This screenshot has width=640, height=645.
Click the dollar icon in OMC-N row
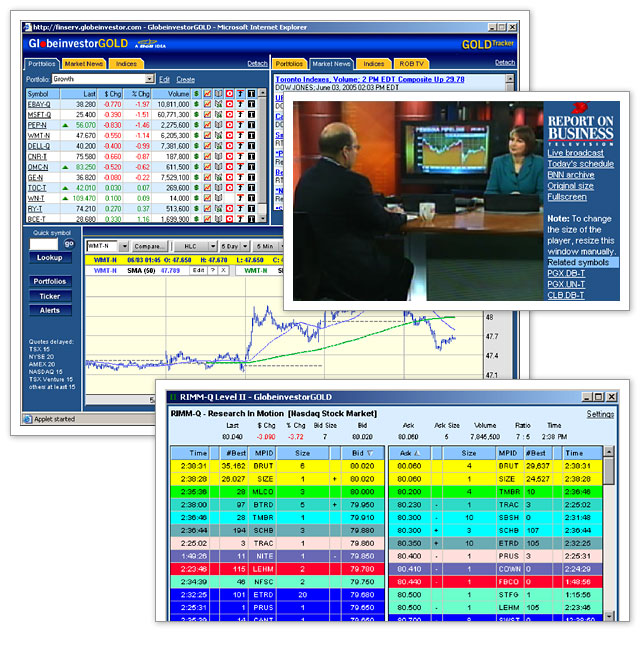coord(196,167)
